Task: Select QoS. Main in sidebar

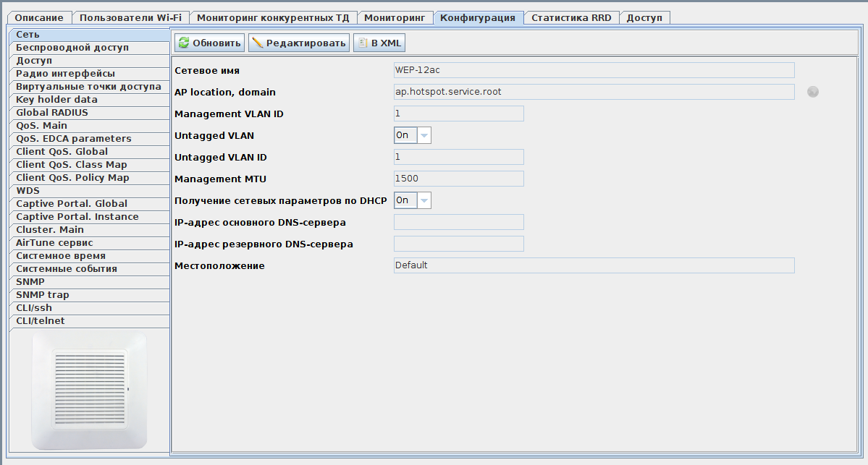Action: [90, 126]
